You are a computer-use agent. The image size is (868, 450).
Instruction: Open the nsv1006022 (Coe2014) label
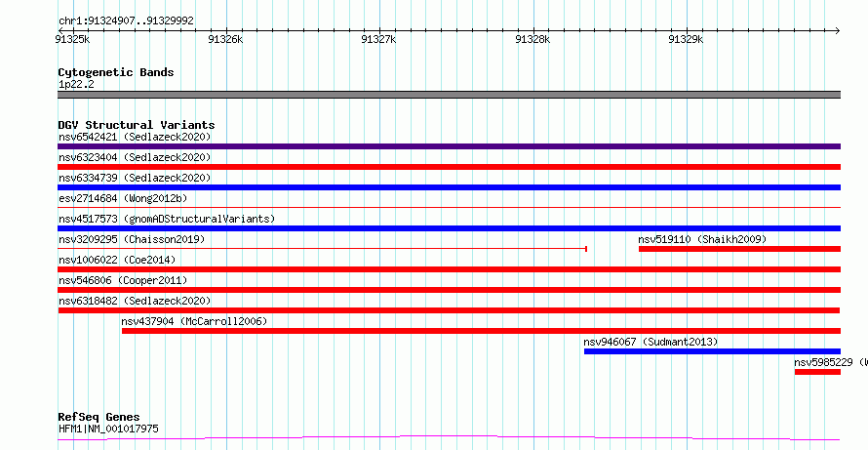(x=117, y=260)
